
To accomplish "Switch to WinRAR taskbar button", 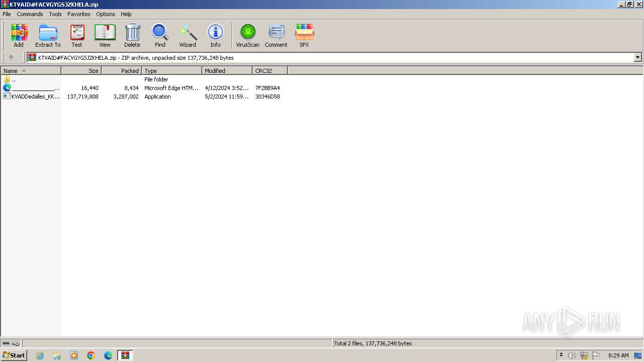I will (125, 355).
